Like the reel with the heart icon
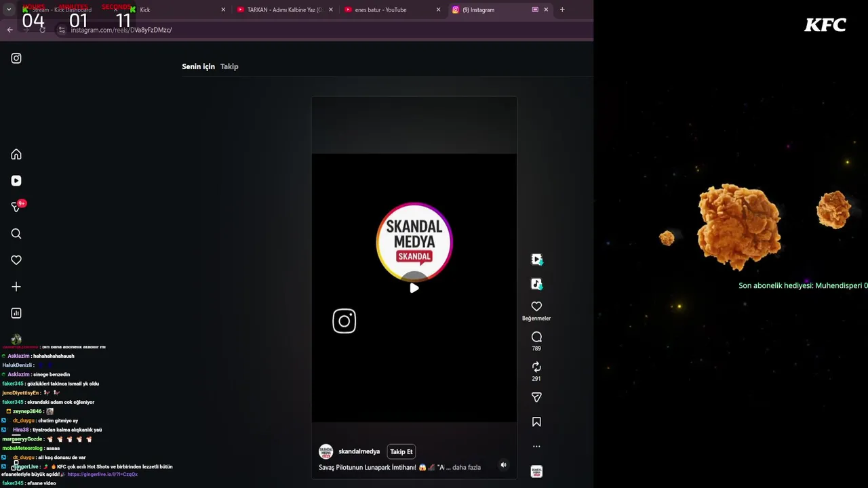Screen dimensions: 868x488 (536, 306)
